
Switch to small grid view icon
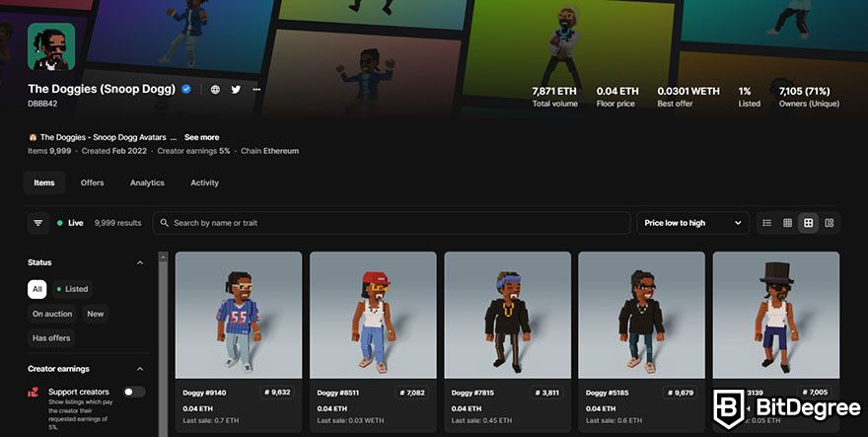click(x=788, y=223)
